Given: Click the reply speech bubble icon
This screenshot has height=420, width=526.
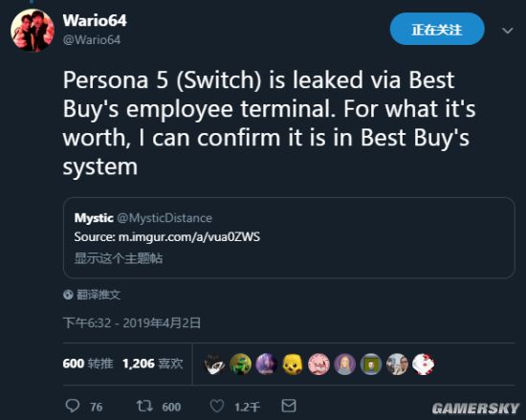Looking at the screenshot, I should click(73, 406).
